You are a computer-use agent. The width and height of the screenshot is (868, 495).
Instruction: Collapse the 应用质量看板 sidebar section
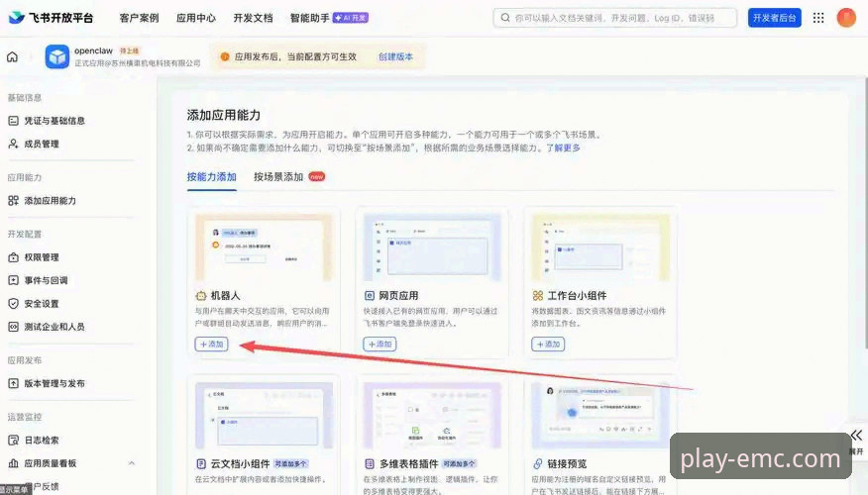point(132,463)
